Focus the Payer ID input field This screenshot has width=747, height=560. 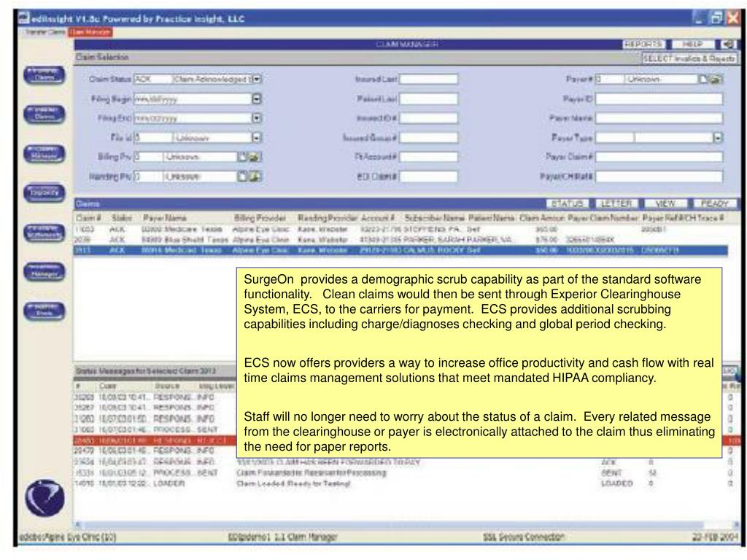point(659,98)
